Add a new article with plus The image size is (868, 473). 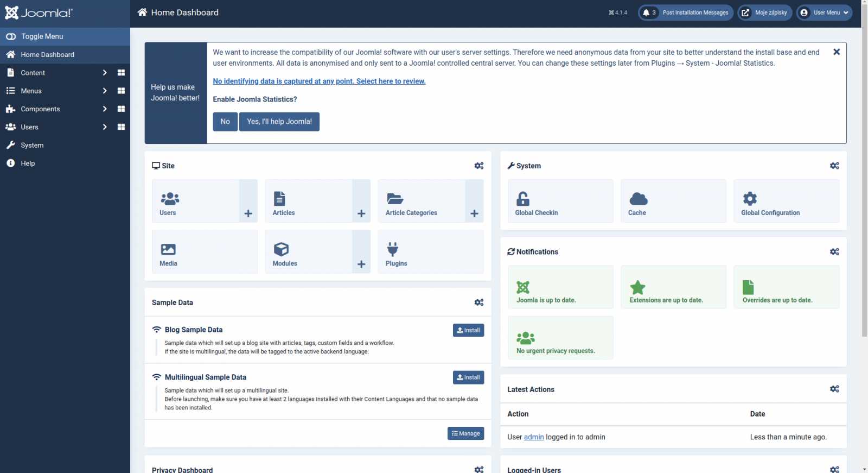click(361, 213)
